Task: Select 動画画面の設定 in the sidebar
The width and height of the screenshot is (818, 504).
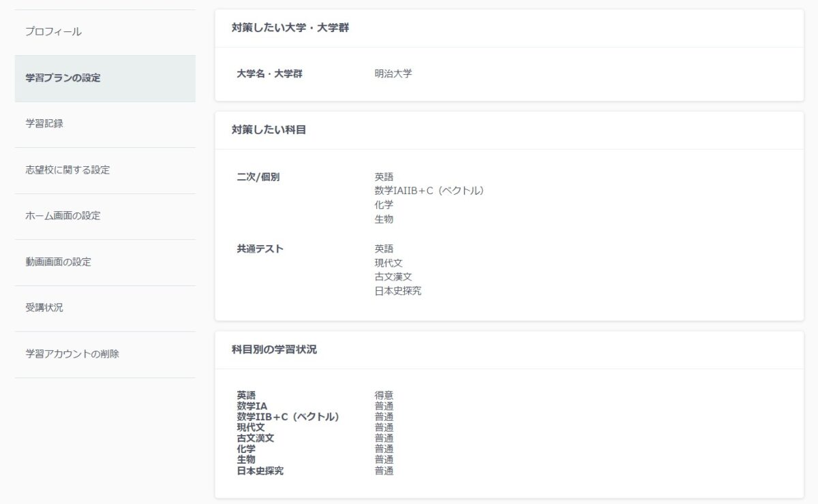Action: pyautogui.click(x=105, y=262)
